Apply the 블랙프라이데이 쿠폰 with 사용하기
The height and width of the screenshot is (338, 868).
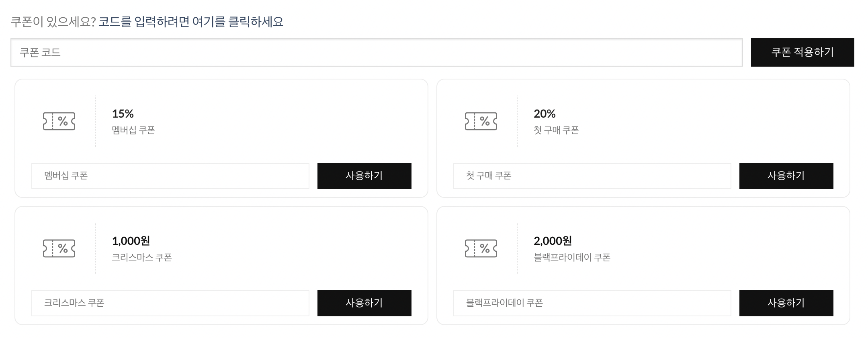(x=786, y=303)
